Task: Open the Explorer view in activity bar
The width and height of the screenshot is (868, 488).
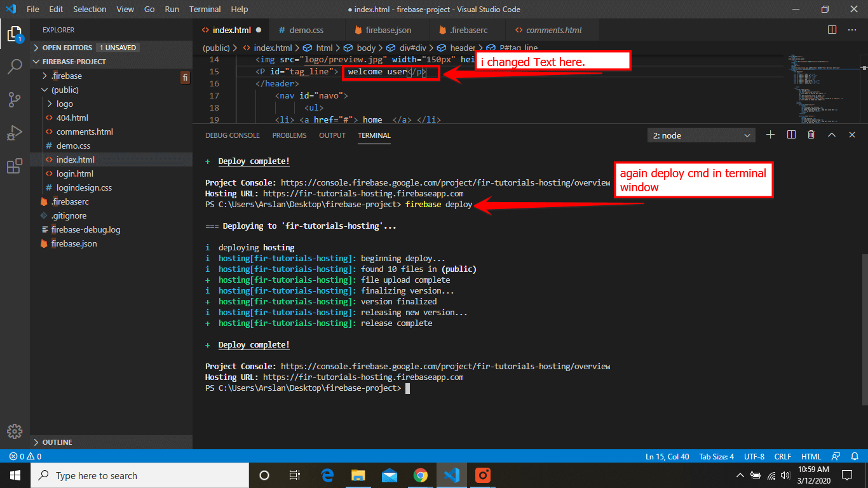Action: 15,33
